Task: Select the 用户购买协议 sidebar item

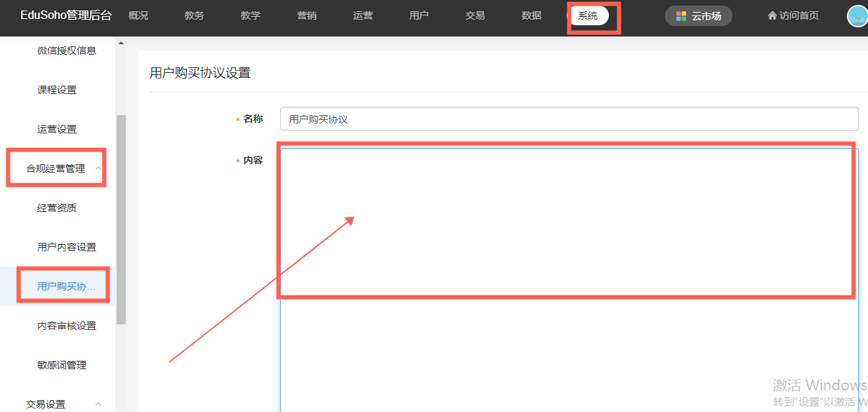Action: 58,286
